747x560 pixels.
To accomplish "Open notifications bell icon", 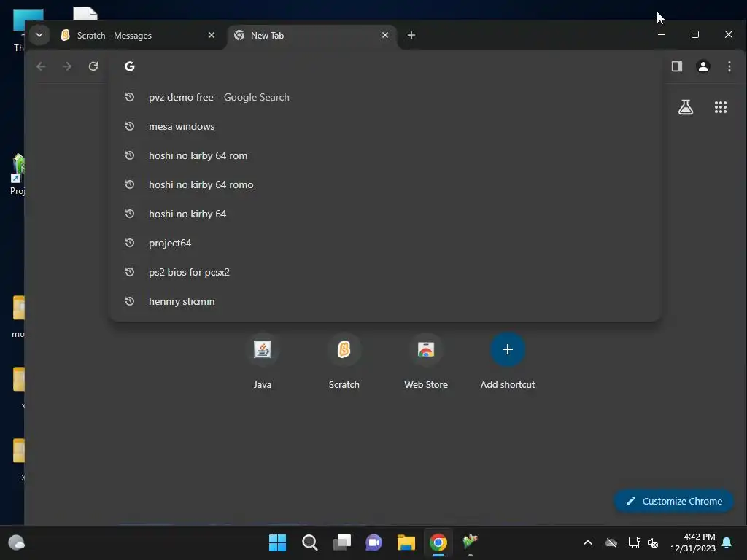I will pos(727,542).
